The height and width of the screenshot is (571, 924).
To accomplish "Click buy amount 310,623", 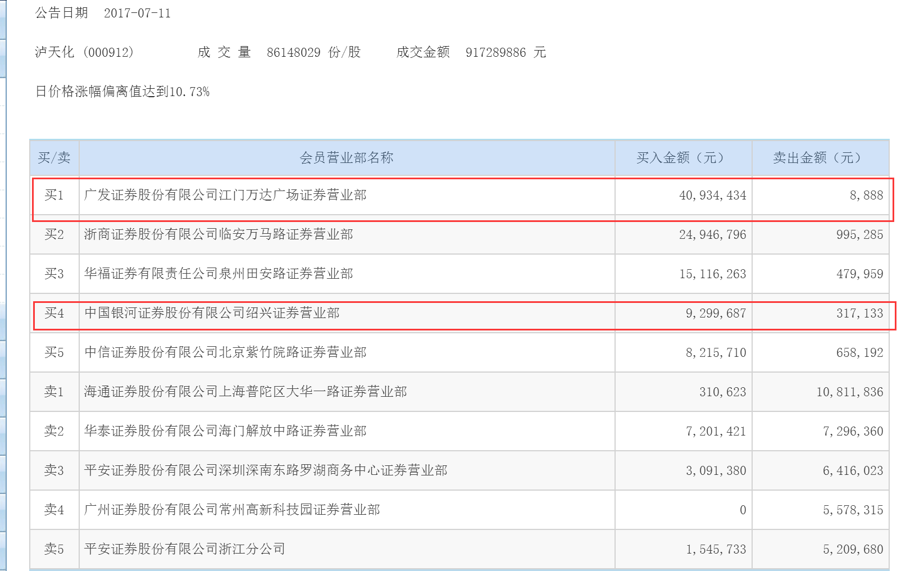I will pos(723,392).
